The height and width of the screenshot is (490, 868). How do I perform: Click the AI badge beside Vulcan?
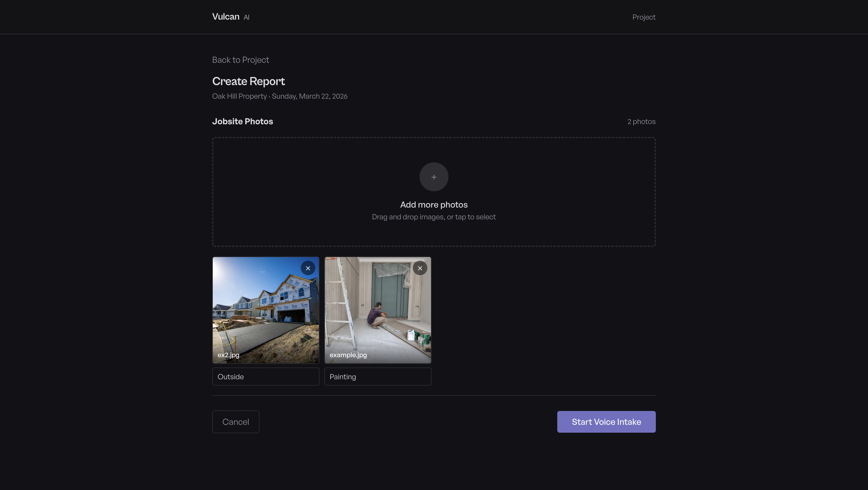click(x=246, y=17)
